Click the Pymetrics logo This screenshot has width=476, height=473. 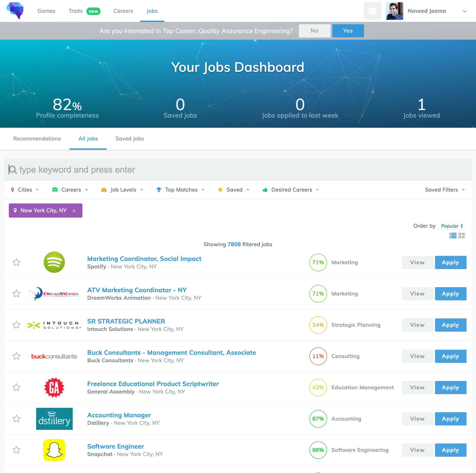click(15, 11)
